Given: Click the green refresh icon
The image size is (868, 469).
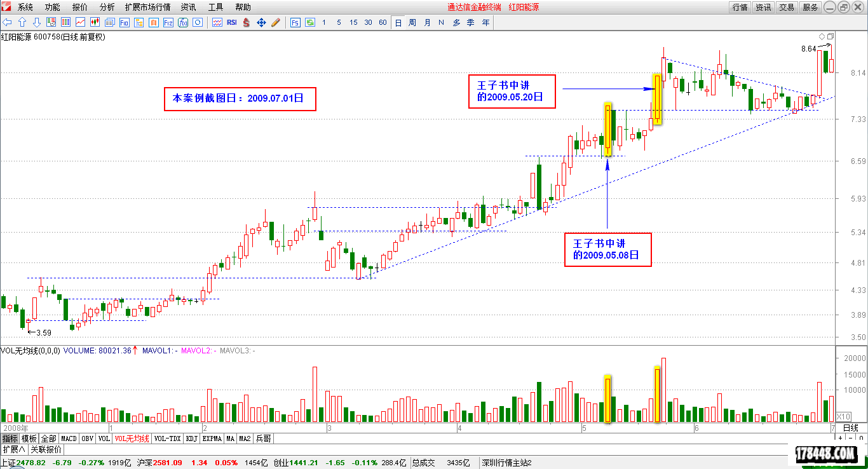Looking at the screenshot, I should [x=310, y=22].
